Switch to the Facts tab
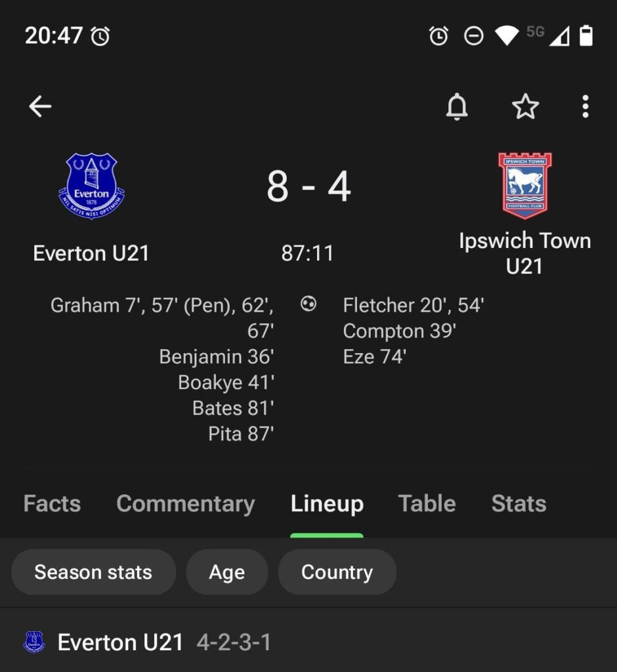Viewport: 617px width, 672px height. click(52, 503)
